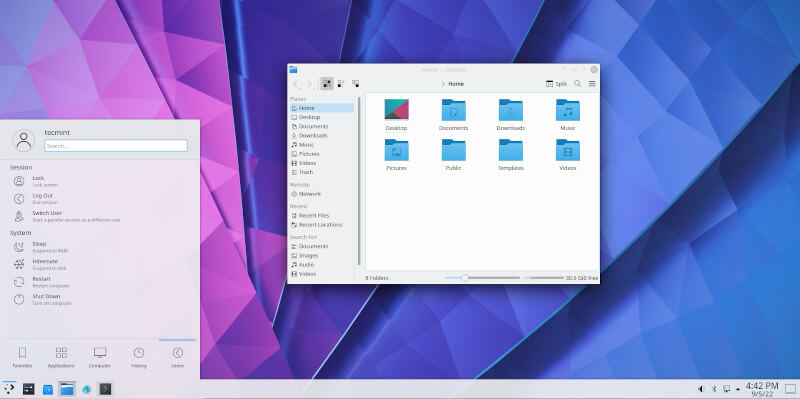
Task: Click the Split view button
Action: 556,84
